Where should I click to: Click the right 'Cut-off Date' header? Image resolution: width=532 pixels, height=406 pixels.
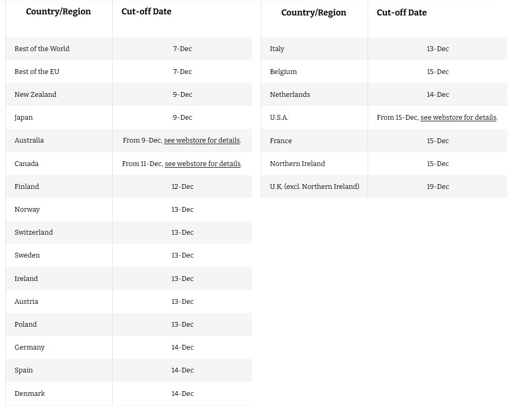402,13
